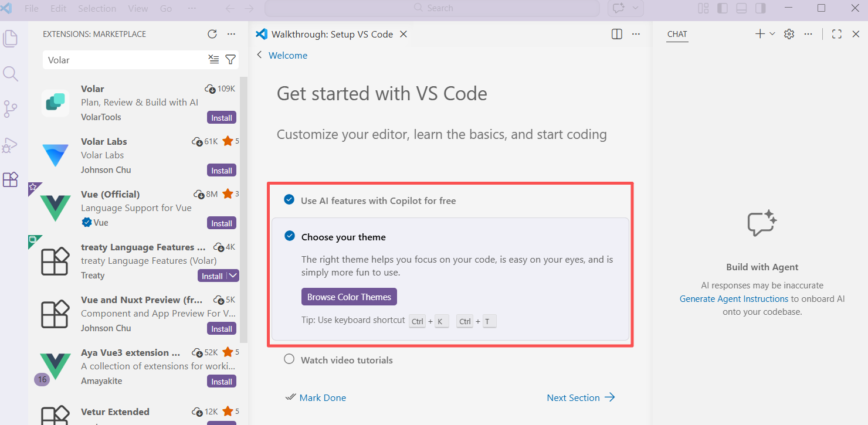Image resolution: width=868 pixels, height=425 pixels.
Task: Open the Search view in activity bar
Action: click(11, 74)
